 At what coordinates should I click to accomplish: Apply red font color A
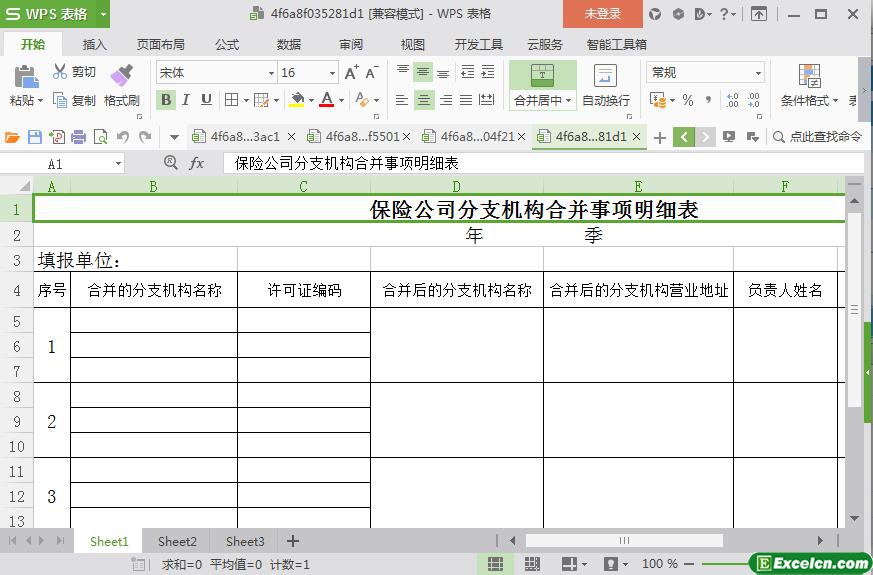click(327, 100)
